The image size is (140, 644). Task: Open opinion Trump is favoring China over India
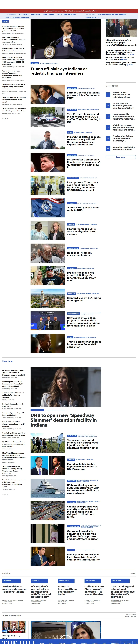pyautogui.click(x=67, y=590)
